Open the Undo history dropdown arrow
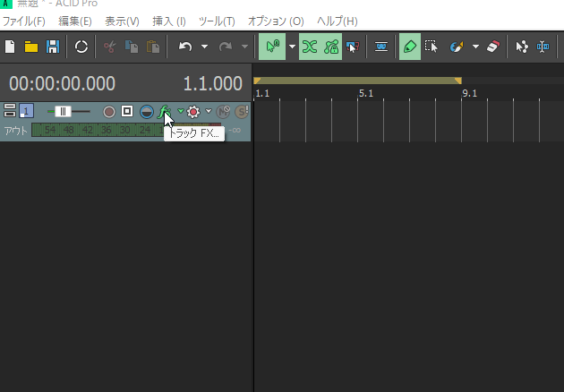The width and height of the screenshot is (564, 392). 204,47
